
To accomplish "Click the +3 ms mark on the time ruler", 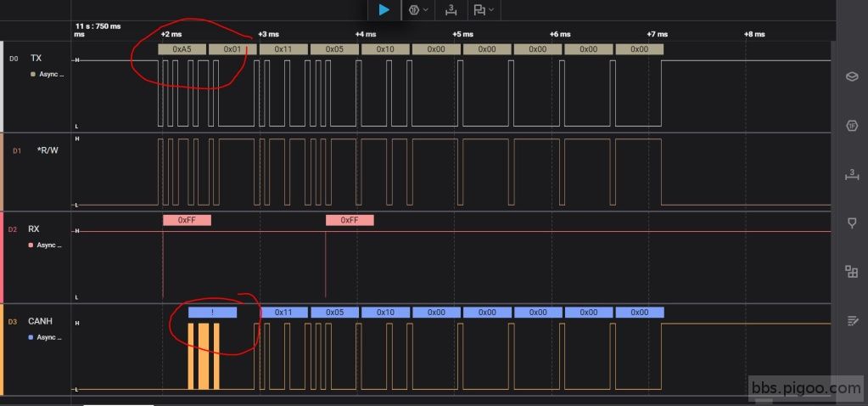I will [x=268, y=34].
